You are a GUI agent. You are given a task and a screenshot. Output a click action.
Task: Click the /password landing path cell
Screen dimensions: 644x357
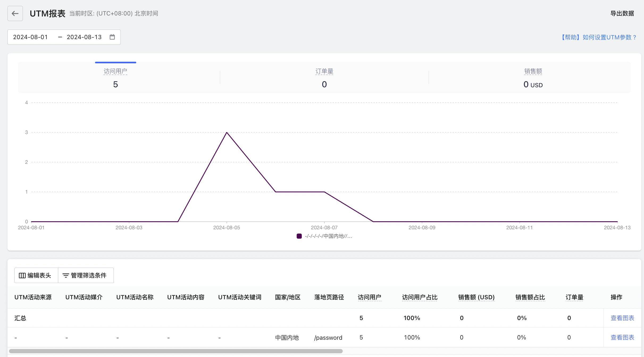coord(328,337)
